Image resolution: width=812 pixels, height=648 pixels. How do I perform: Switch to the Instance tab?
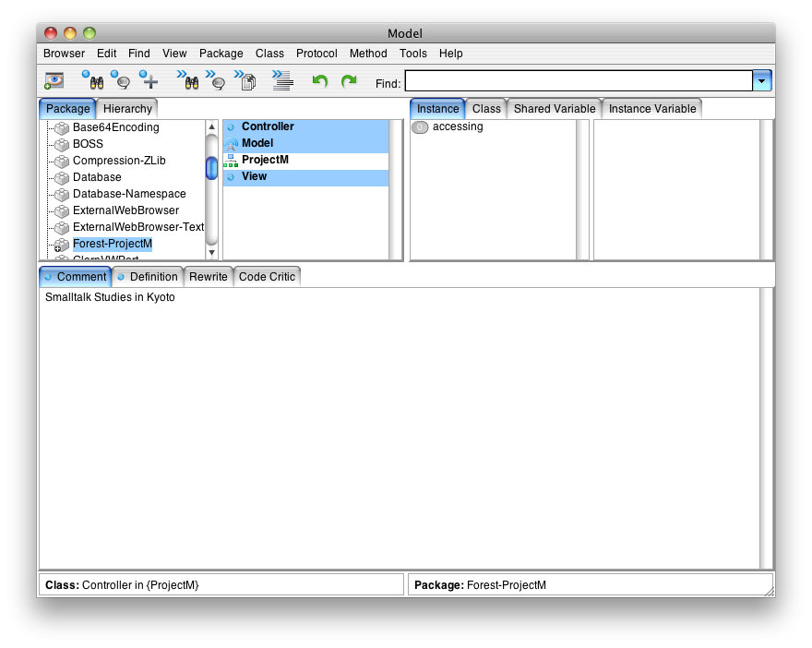point(437,109)
